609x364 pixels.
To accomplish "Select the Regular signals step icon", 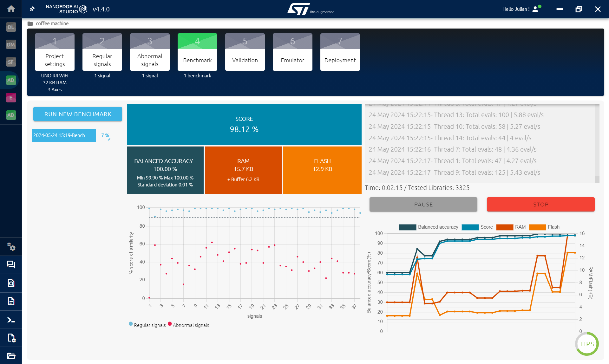I will tap(102, 52).
